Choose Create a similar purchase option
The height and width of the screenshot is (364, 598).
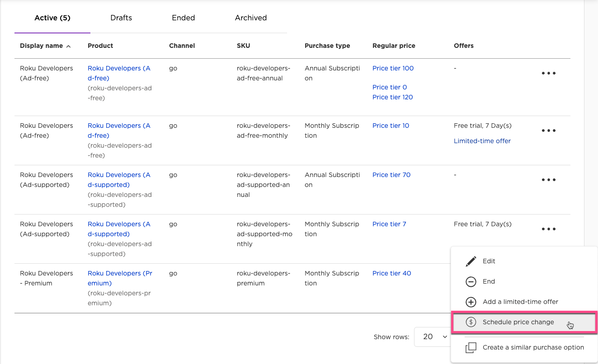click(x=533, y=347)
